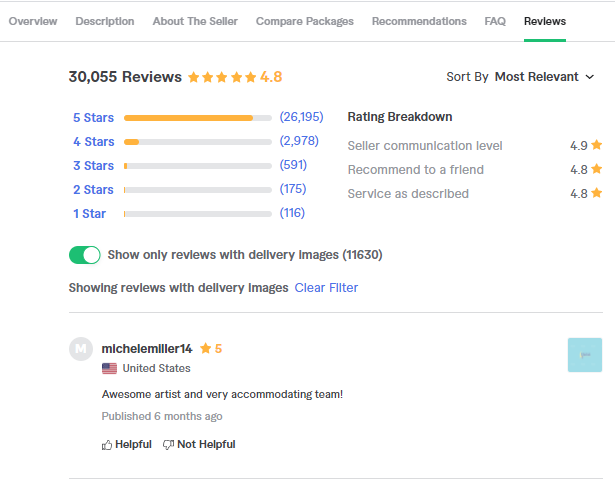Image resolution: width=615 pixels, height=483 pixels.
Task: Click the overall 4.8 rating stars
Action: coord(222,77)
